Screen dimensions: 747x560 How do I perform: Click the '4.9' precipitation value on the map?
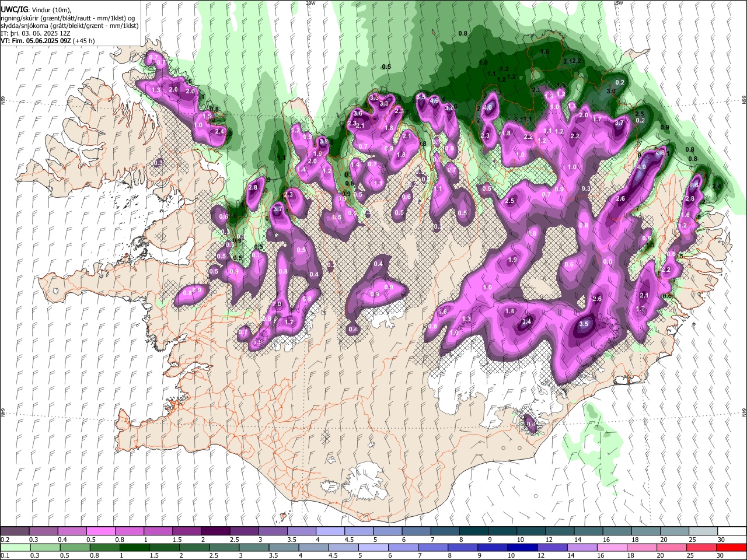pyautogui.click(x=434, y=100)
